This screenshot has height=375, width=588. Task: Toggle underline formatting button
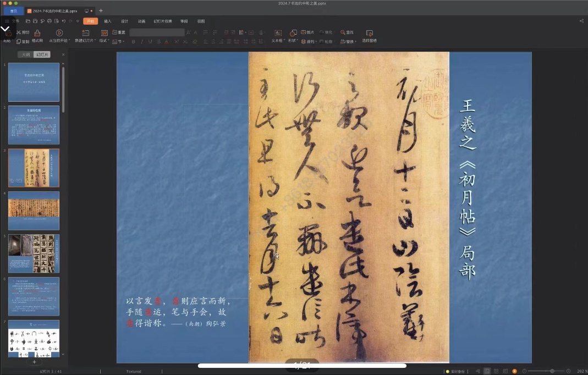click(150, 41)
